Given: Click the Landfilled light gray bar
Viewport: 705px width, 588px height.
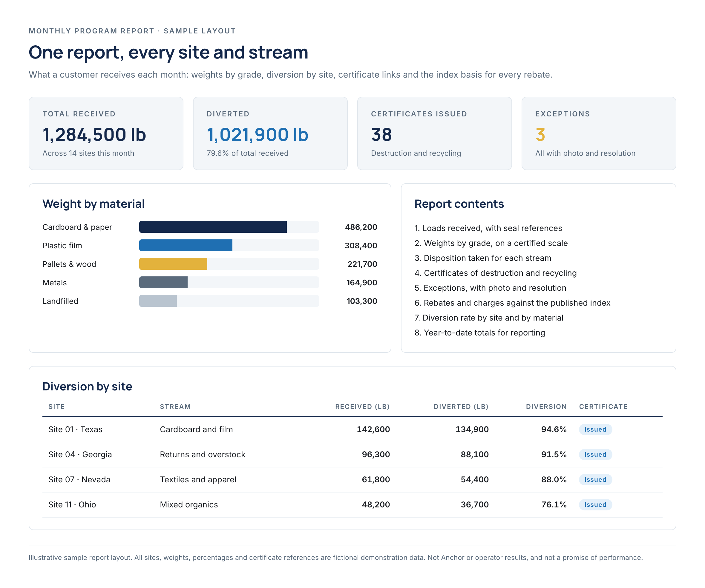Looking at the screenshot, I should click(x=158, y=301).
